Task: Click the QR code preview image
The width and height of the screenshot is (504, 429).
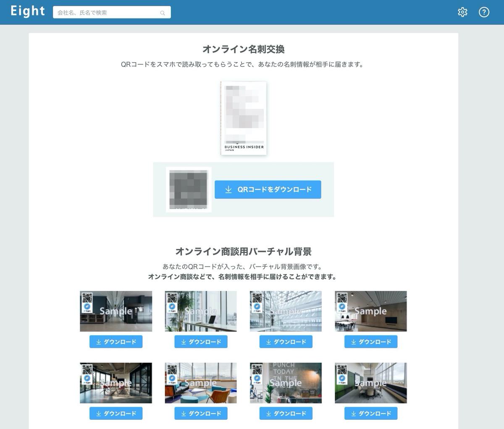Action: (x=189, y=189)
